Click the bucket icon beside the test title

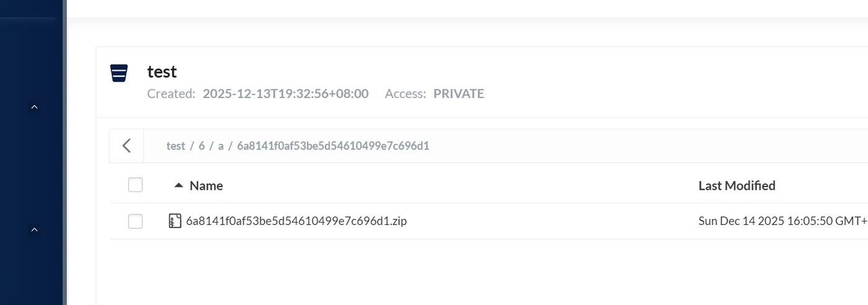point(119,73)
